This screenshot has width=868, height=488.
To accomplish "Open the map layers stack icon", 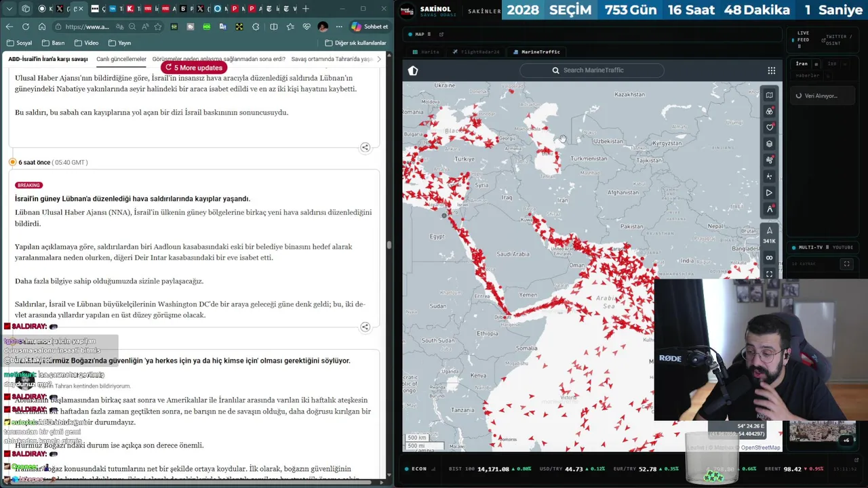I will click(769, 144).
